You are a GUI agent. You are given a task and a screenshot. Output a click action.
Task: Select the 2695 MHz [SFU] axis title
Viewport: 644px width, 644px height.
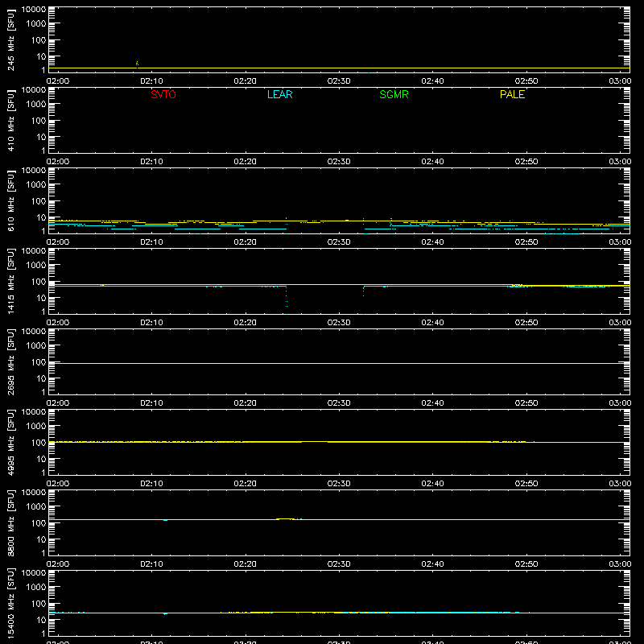[x=11, y=362]
